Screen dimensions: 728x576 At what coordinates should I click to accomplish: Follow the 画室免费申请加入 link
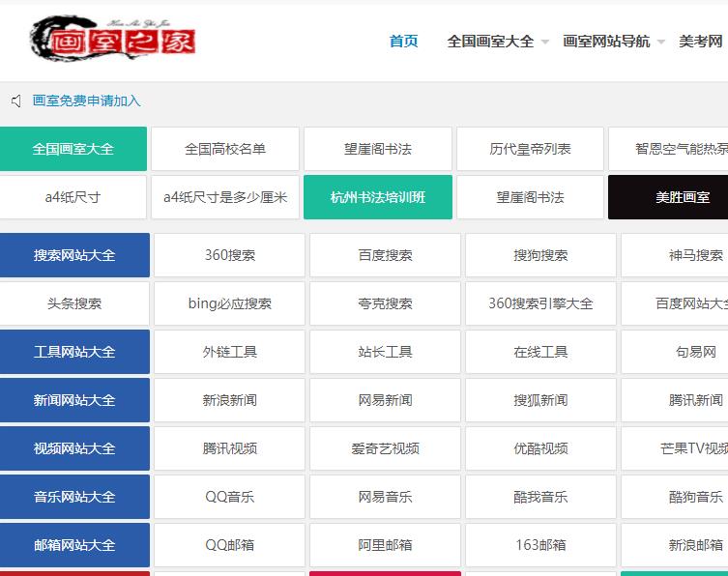87,101
